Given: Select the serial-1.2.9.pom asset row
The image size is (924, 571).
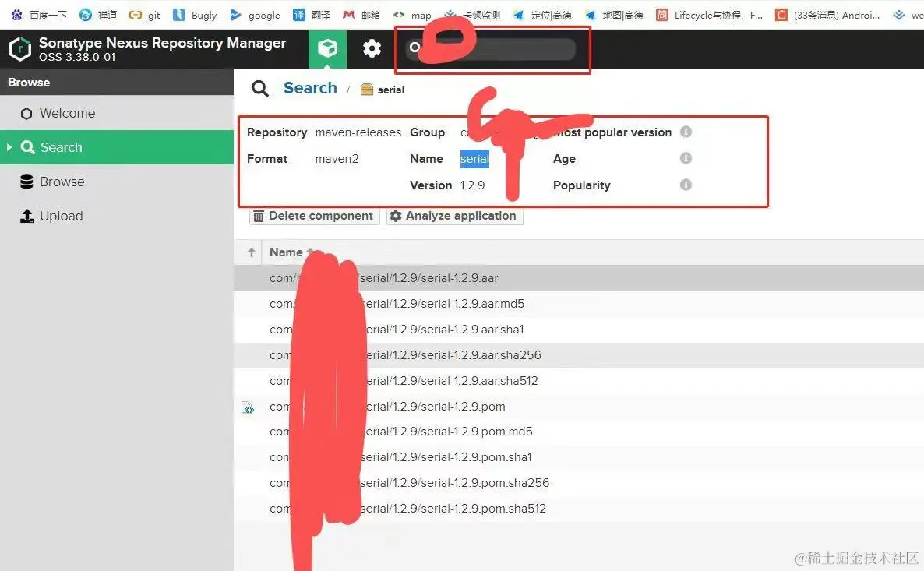Looking at the screenshot, I should pos(579,407).
